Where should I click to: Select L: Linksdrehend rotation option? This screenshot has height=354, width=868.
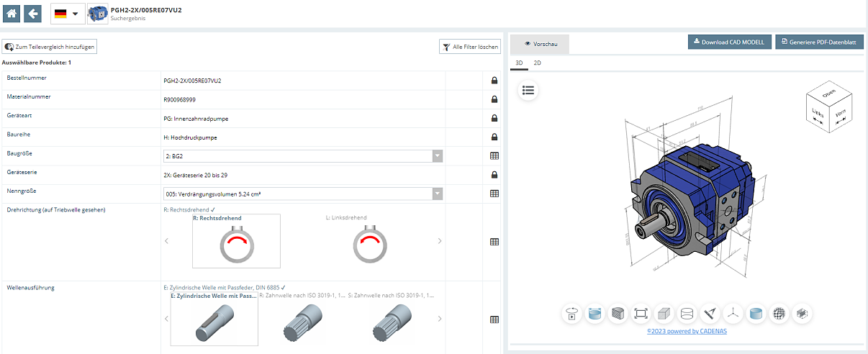tap(369, 241)
